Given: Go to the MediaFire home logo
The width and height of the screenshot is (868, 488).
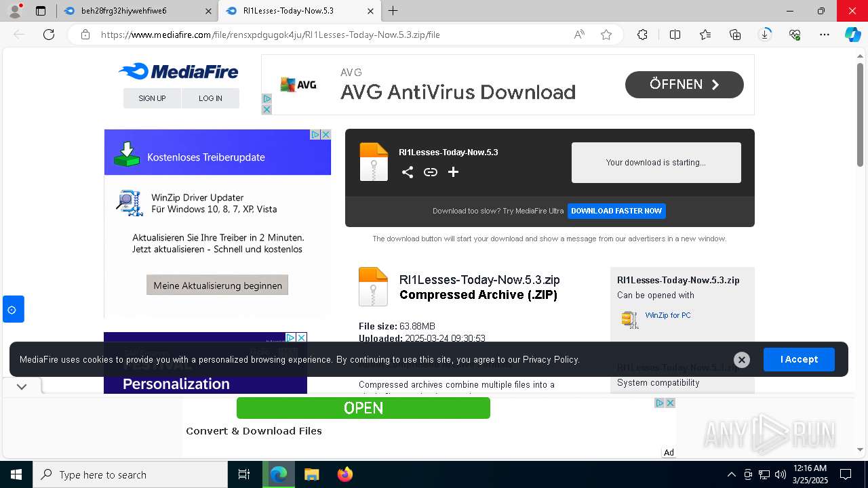Looking at the screenshot, I should (178, 71).
